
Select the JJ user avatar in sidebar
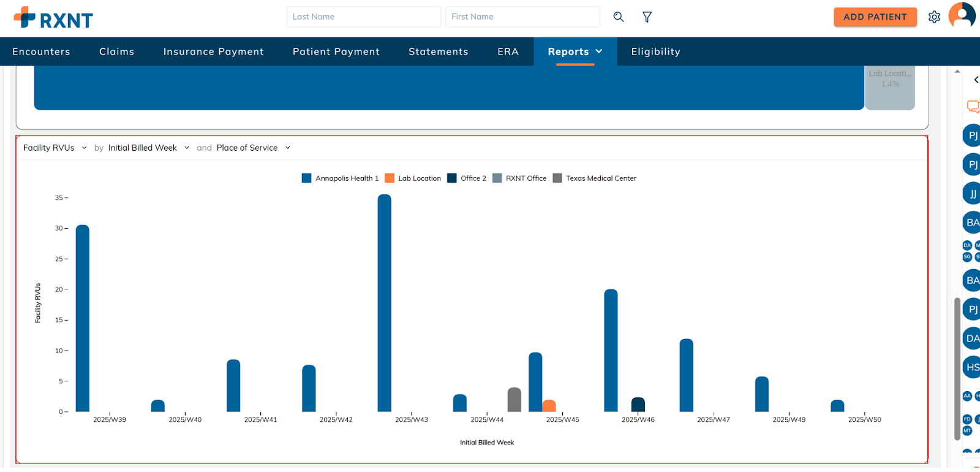point(972,194)
